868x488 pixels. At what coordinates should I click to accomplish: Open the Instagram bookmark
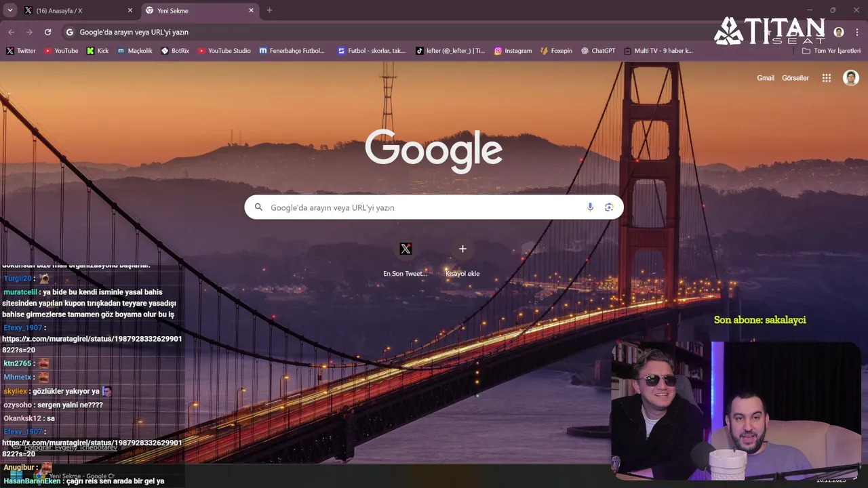pyautogui.click(x=513, y=51)
